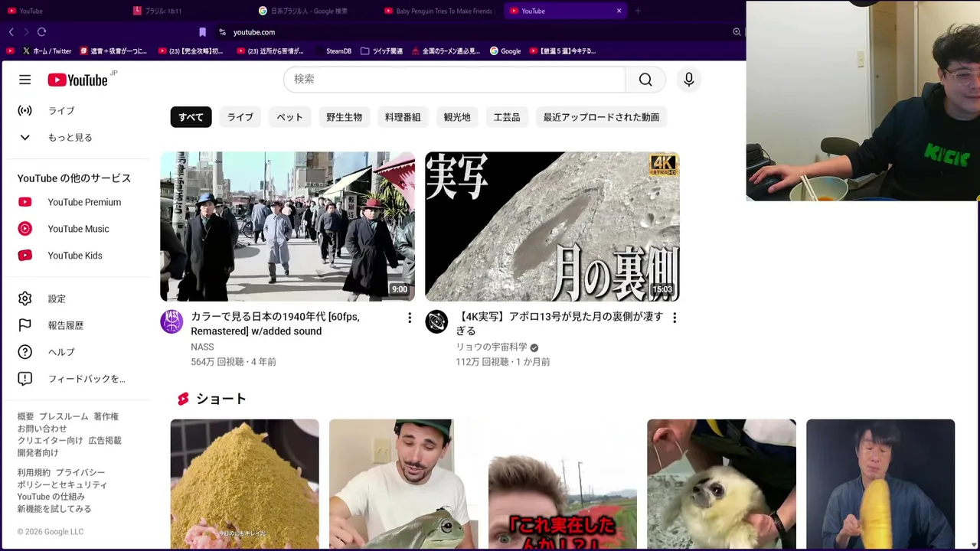Start voice search with microphone icon
Screen dimensions: 980x551
pos(688,80)
